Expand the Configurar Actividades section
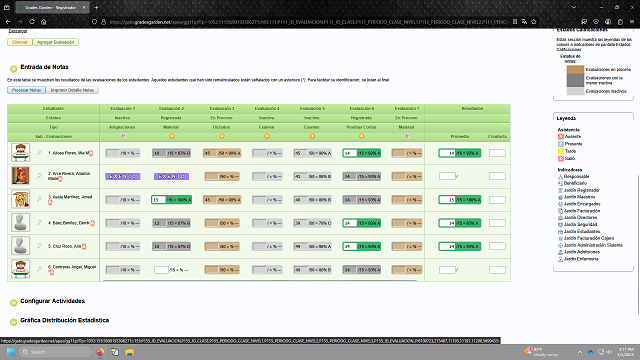 13,302
